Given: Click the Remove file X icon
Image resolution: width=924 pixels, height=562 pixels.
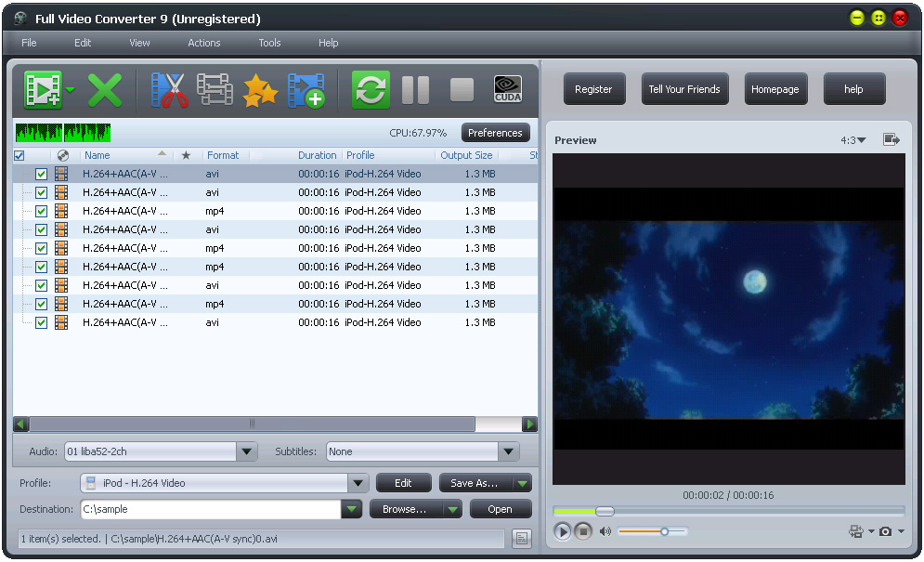Looking at the screenshot, I should point(104,89).
